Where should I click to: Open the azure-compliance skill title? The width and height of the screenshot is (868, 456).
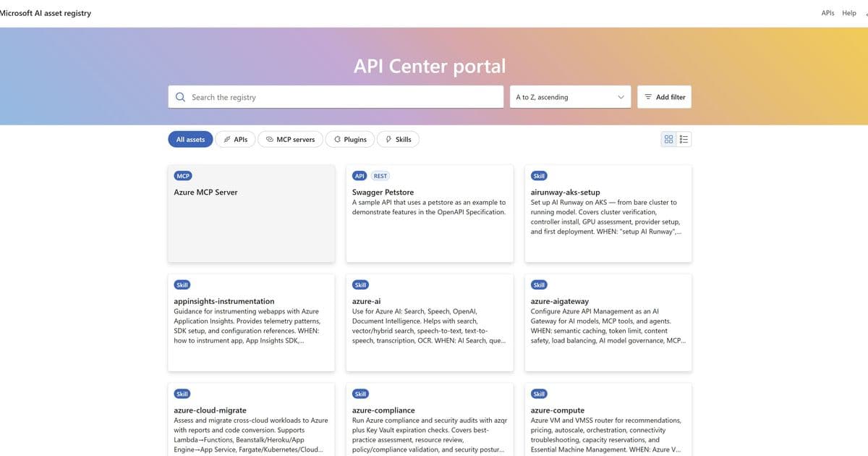(383, 410)
